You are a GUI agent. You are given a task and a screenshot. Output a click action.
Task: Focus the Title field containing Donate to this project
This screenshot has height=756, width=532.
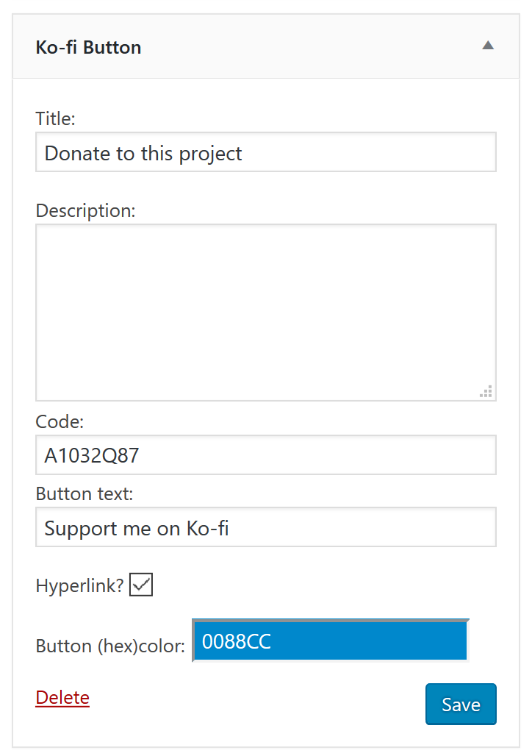point(266,152)
